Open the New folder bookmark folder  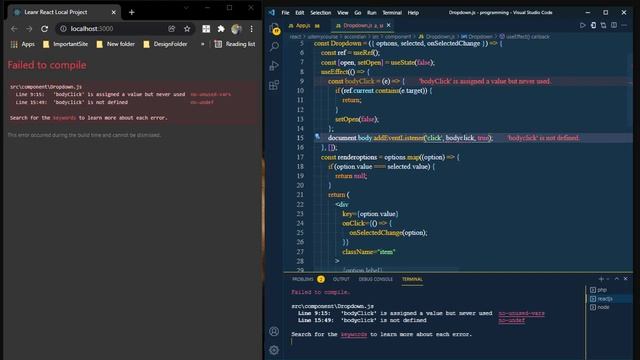pos(116,44)
